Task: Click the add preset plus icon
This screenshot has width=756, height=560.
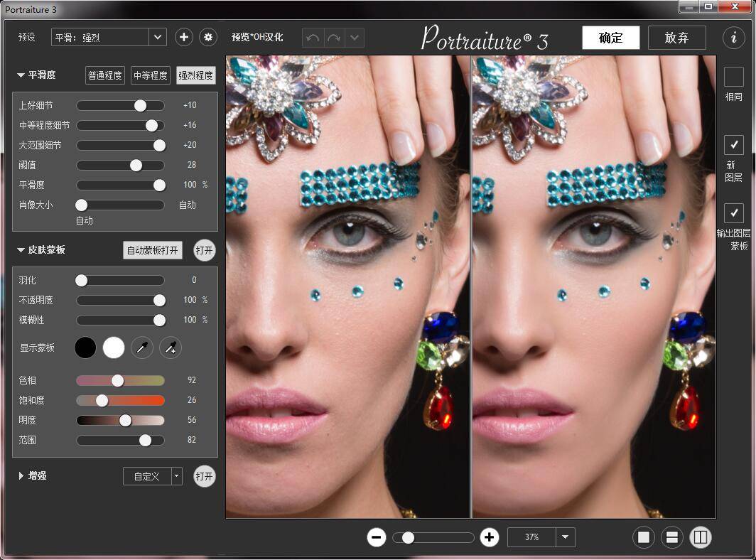Action: [184, 38]
